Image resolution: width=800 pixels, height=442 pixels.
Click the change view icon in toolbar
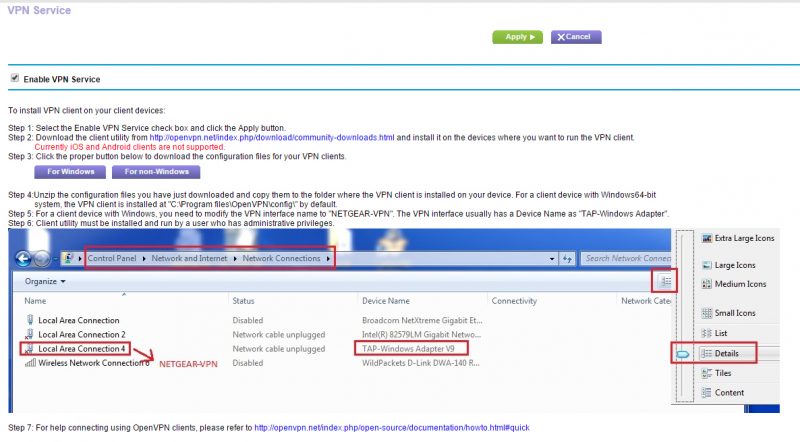click(x=667, y=283)
